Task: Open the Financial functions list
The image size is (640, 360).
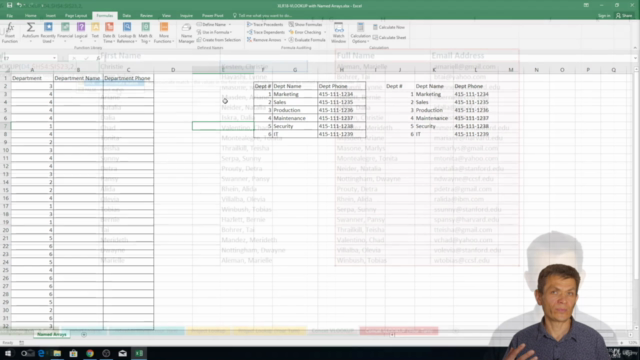Action: [65, 33]
